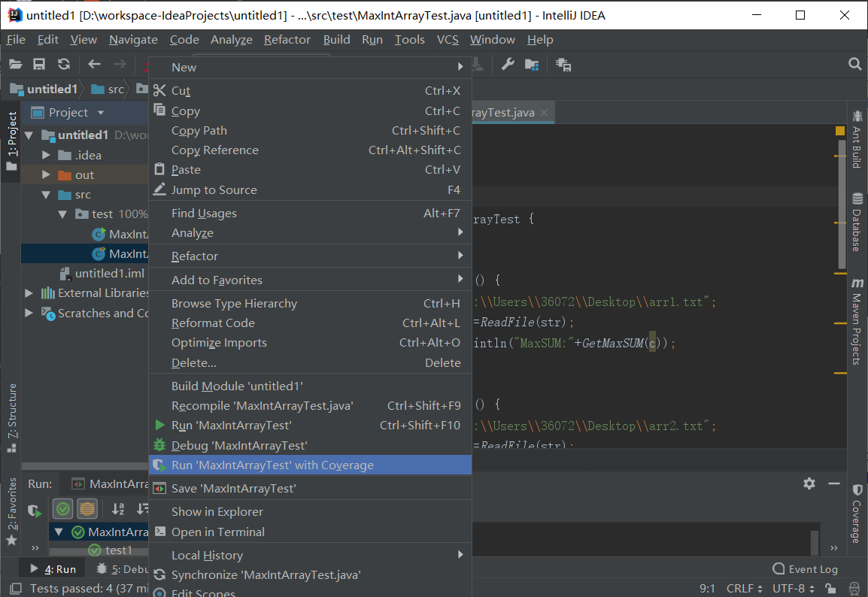Choose Reformat Code in context menu
Screen dimensions: 868x597
point(310,323)
